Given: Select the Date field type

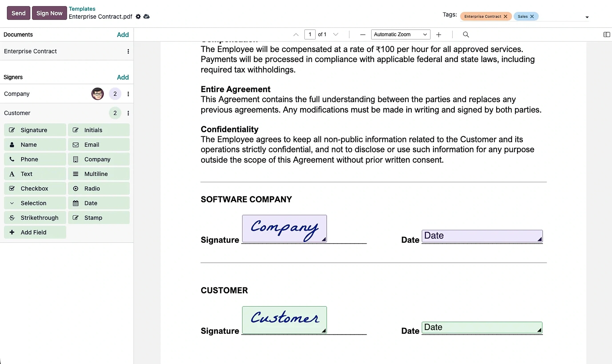Looking at the screenshot, I should click(99, 203).
